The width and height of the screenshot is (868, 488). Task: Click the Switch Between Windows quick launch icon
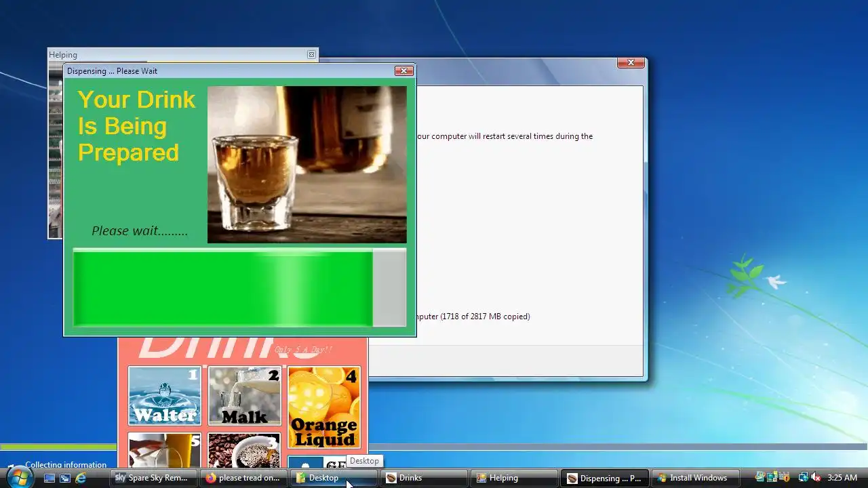point(65,478)
